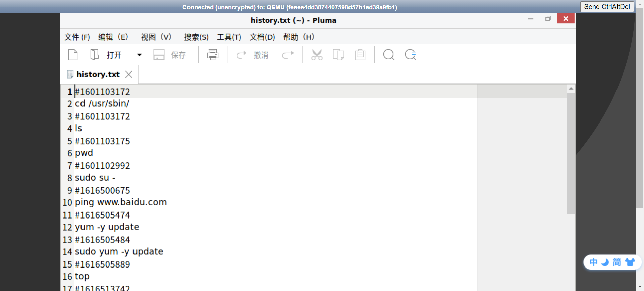The height and width of the screenshot is (291, 644).
Task: Click line 'ping www.baidu.com'
Action: pos(121,202)
